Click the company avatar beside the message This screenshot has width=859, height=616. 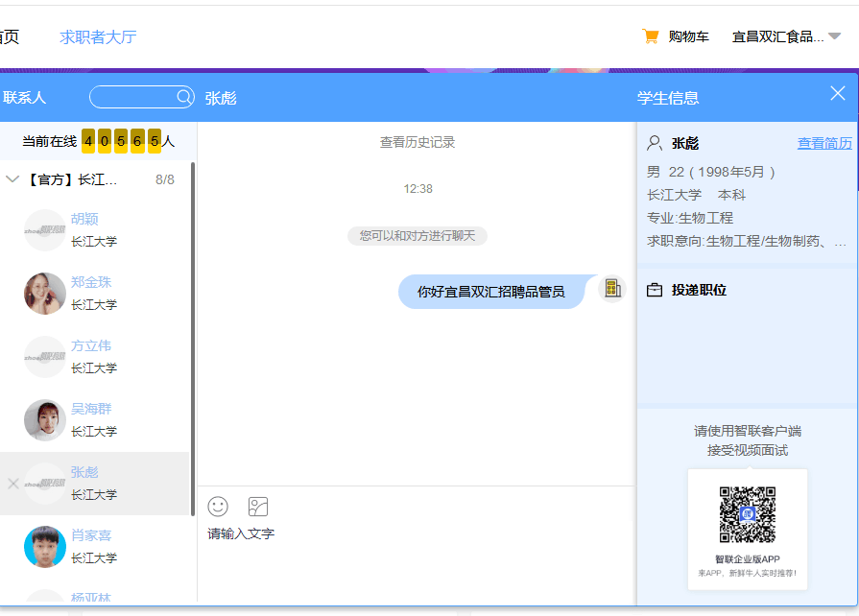click(x=611, y=289)
